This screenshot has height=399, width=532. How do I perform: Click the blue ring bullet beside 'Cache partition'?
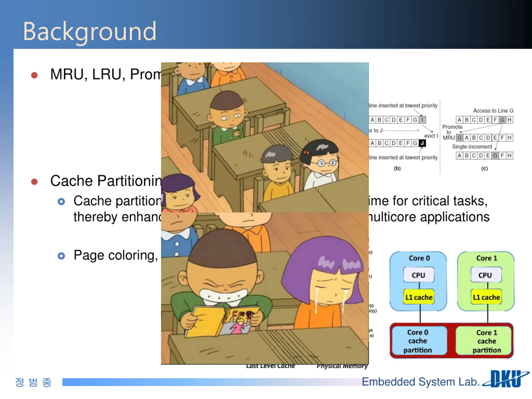tap(61, 202)
